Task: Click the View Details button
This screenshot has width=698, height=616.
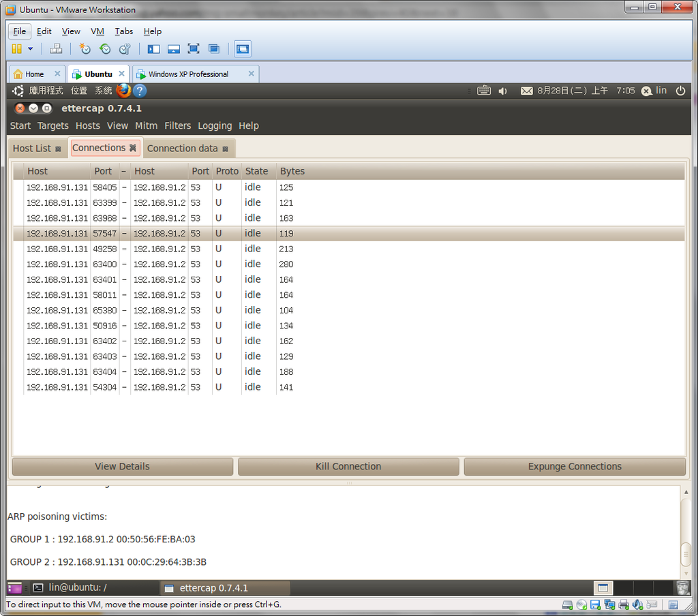Action: coord(123,467)
